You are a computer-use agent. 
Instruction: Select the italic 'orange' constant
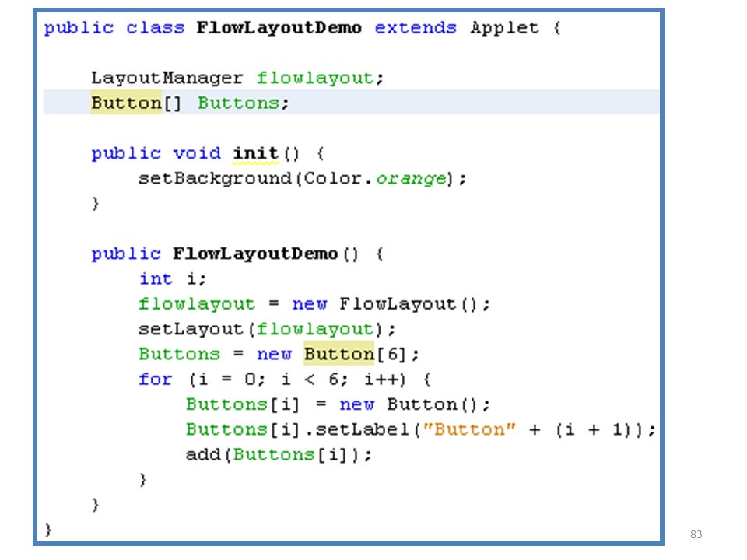point(411,179)
